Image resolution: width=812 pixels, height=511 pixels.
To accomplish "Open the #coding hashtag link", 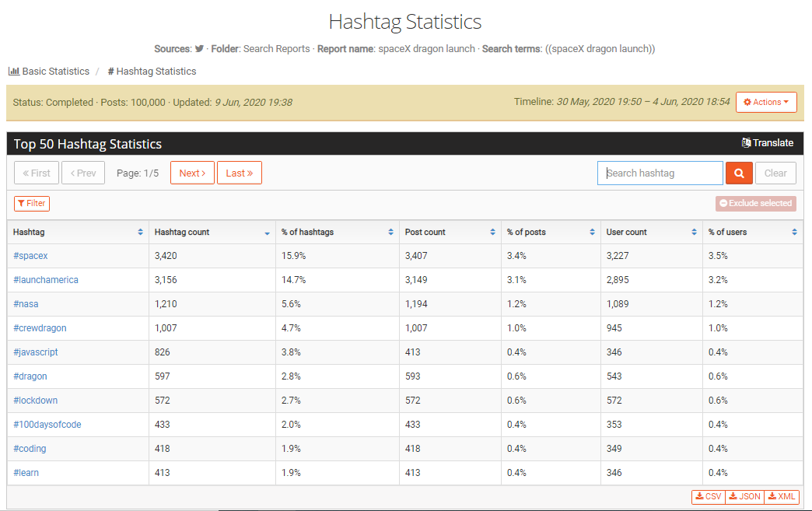I will coord(30,448).
